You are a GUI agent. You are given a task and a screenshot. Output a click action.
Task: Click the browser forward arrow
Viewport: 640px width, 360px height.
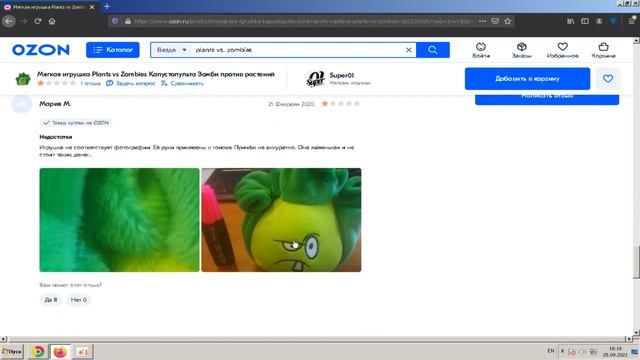pyautogui.click(x=24, y=21)
